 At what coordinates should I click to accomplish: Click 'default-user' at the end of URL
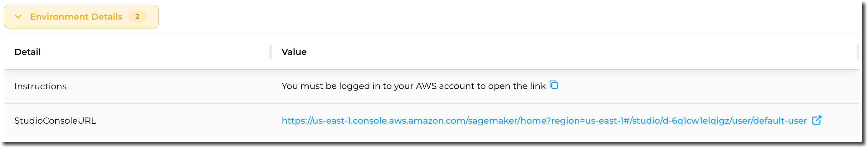pos(780,121)
